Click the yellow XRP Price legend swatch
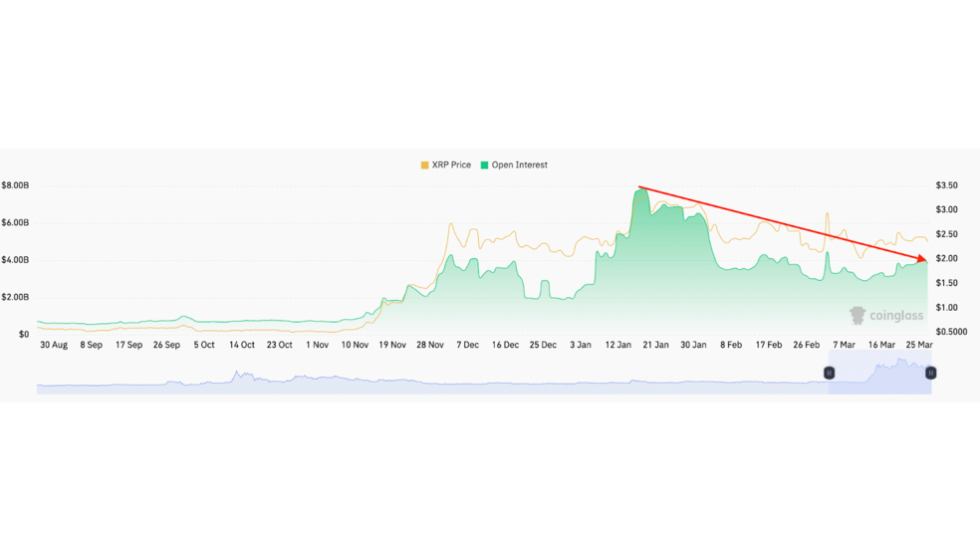This screenshot has height=552, width=980. [x=425, y=165]
